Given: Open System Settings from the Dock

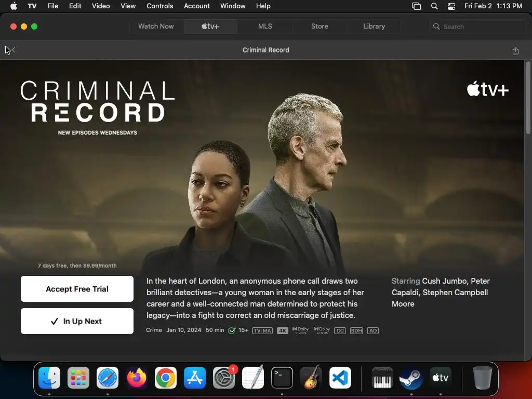Looking at the screenshot, I should [224, 378].
